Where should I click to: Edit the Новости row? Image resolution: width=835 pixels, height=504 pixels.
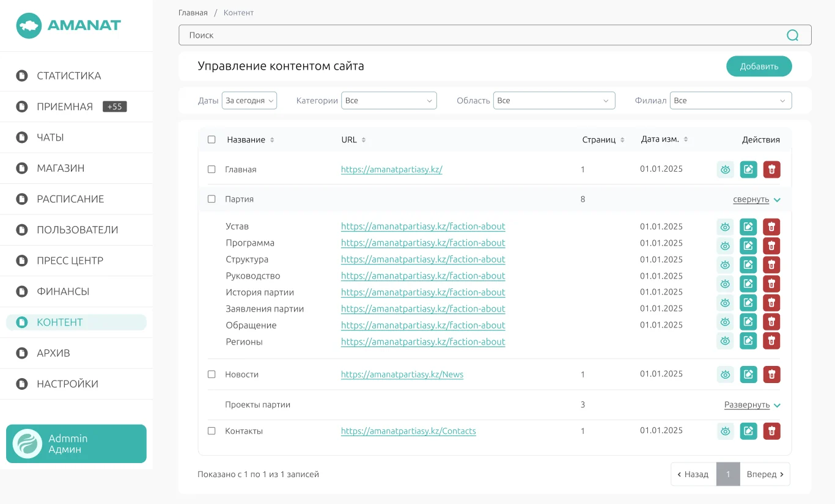click(x=748, y=374)
